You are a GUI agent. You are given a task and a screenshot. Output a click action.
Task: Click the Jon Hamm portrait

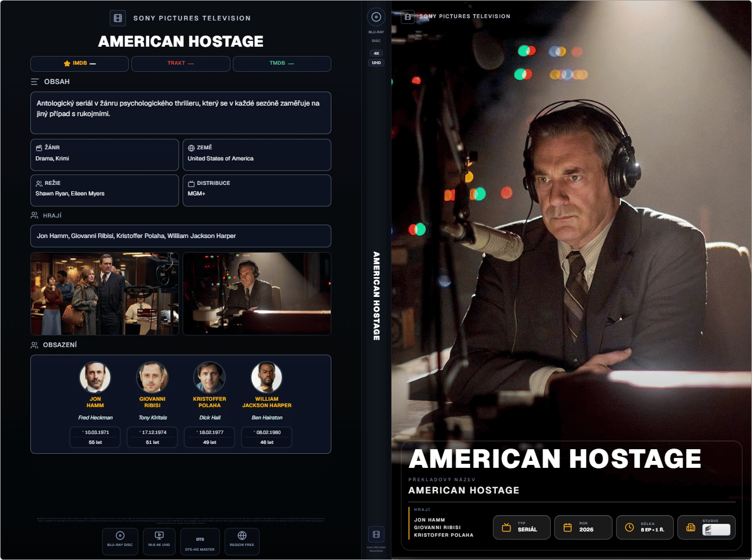[x=95, y=377]
